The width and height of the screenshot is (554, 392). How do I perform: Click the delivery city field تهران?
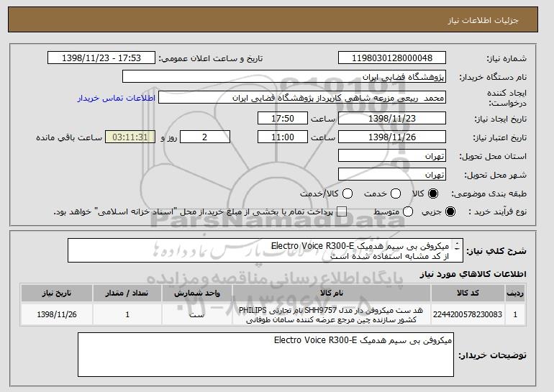[392, 175]
